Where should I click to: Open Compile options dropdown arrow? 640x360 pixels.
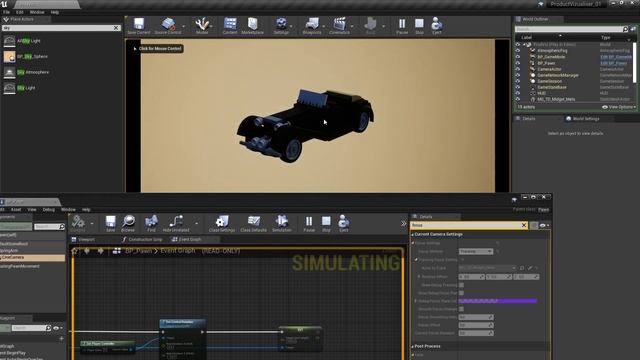pyautogui.click(x=92, y=224)
